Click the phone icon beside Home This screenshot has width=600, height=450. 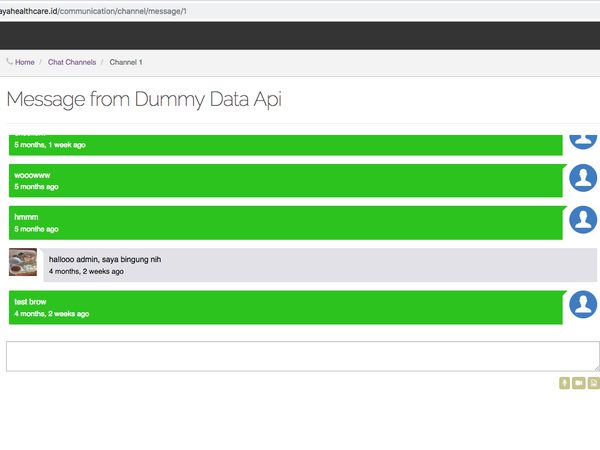(x=10, y=61)
